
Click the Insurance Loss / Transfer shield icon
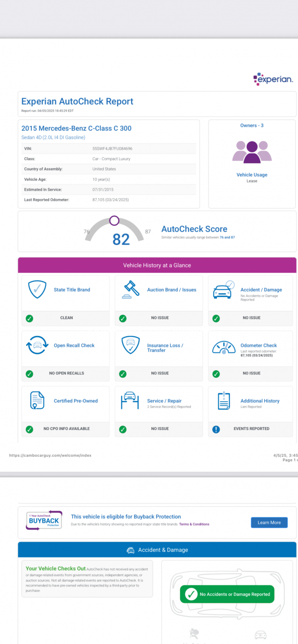[131, 345]
